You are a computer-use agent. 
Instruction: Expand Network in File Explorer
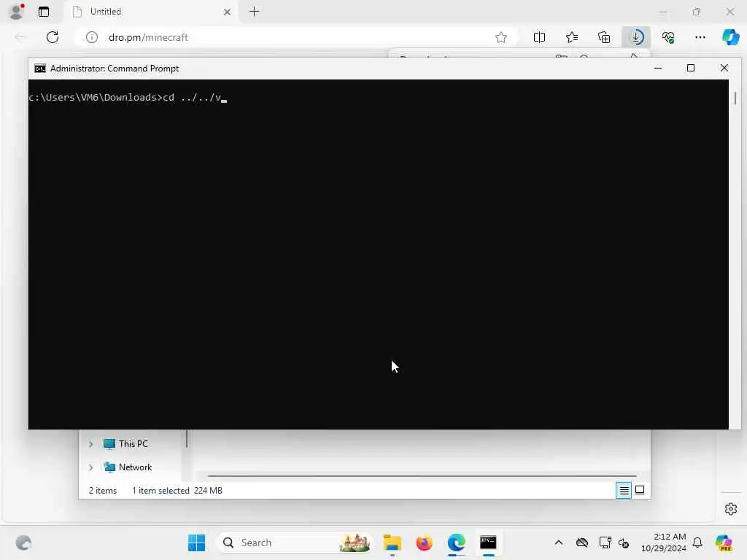(91, 467)
